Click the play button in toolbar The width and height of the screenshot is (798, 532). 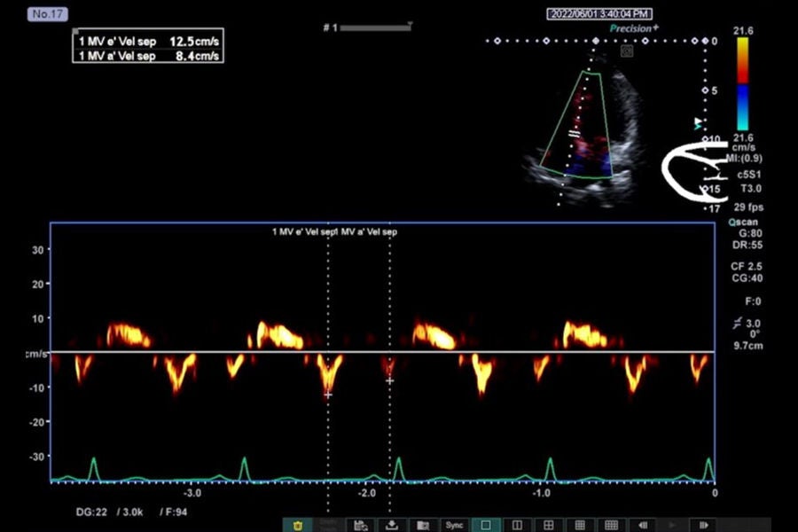(673, 526)
